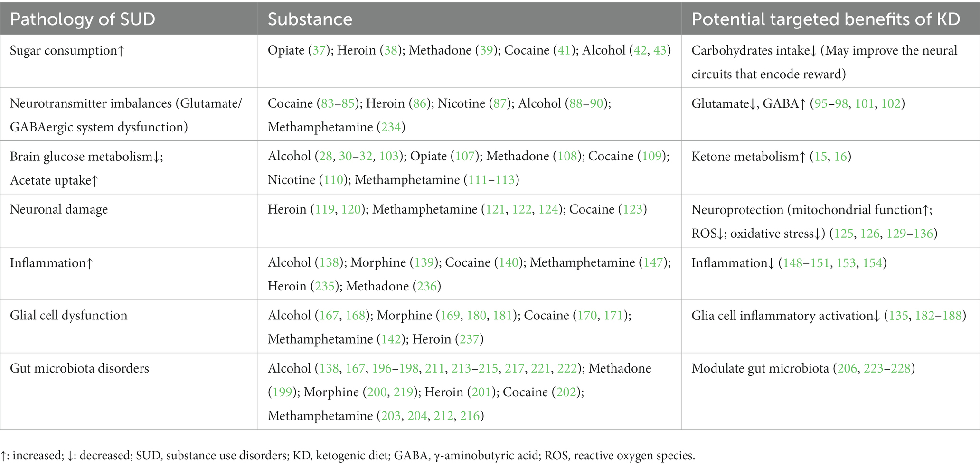This screenshot has height=467, width=980.
Task: Open reference 199 for Methadone
Action: click(283, 392)
